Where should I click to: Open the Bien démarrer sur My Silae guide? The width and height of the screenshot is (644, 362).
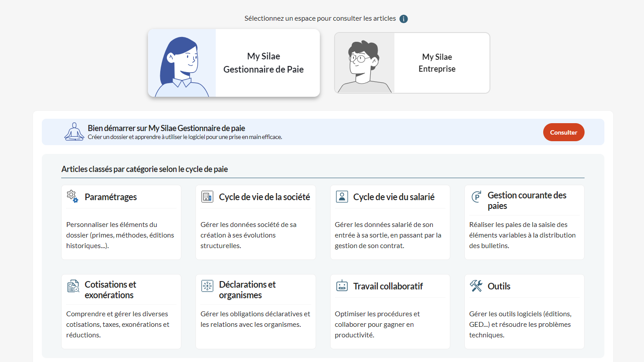click(563, 132)
